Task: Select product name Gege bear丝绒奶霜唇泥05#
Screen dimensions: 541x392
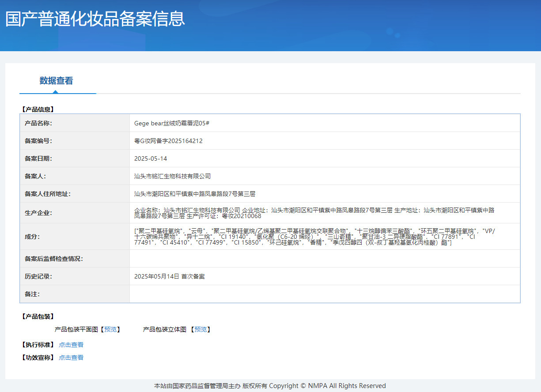Action: pyautogui.click(x=171, y=123)
